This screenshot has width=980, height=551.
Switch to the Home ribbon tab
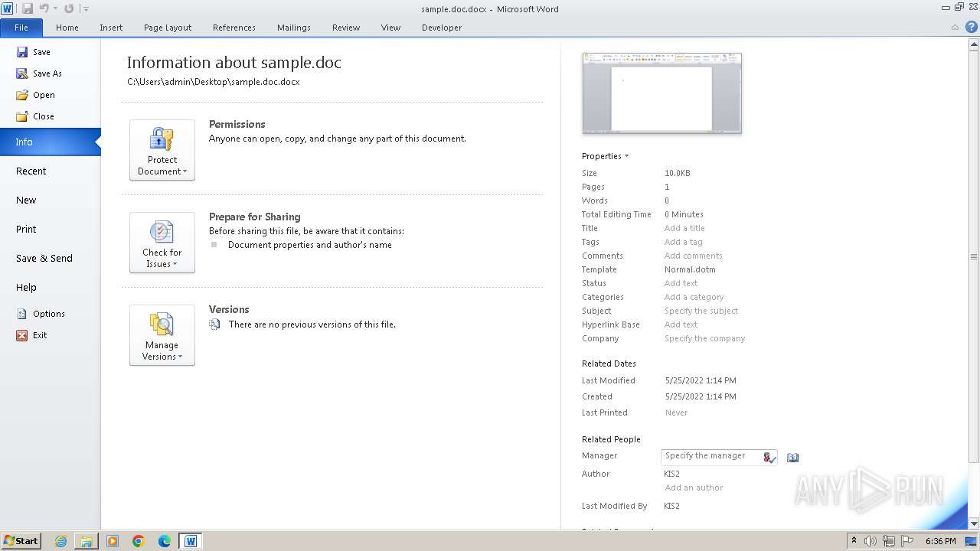(x=67, y=28)
